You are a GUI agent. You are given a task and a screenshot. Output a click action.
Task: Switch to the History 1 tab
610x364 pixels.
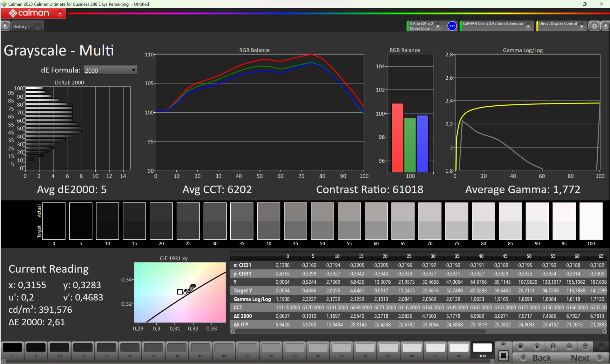(22, 26)
